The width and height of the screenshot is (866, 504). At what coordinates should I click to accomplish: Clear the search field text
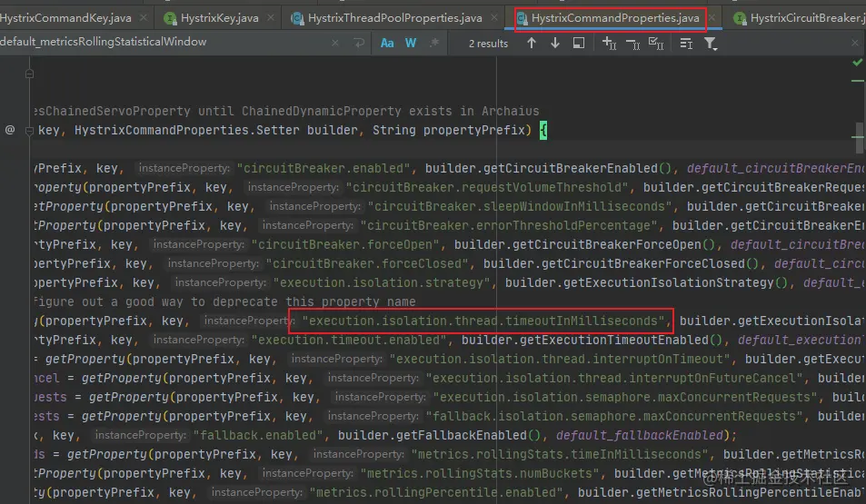tap(335, 43)
